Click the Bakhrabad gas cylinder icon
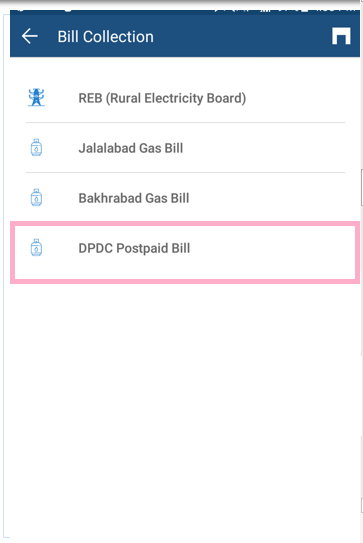This screenshot has height=543, width=363. [x=36, y=197]
